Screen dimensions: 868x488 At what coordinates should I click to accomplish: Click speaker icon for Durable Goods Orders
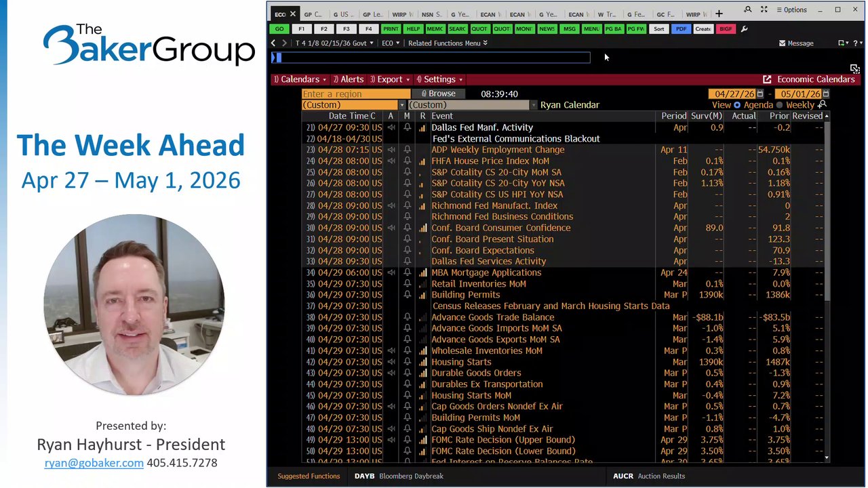click(391, 373)
